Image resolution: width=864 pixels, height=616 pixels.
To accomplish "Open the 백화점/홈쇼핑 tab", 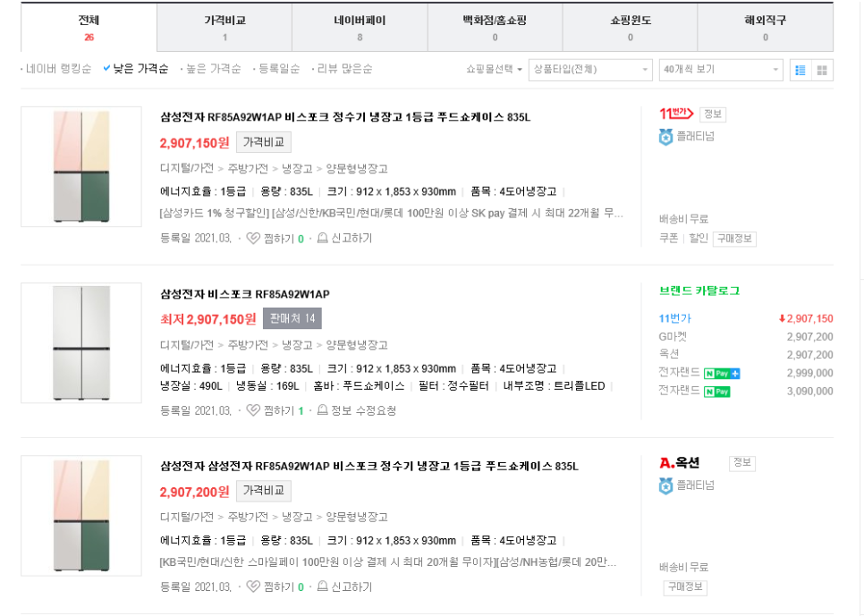I will [x=495, y=28].
